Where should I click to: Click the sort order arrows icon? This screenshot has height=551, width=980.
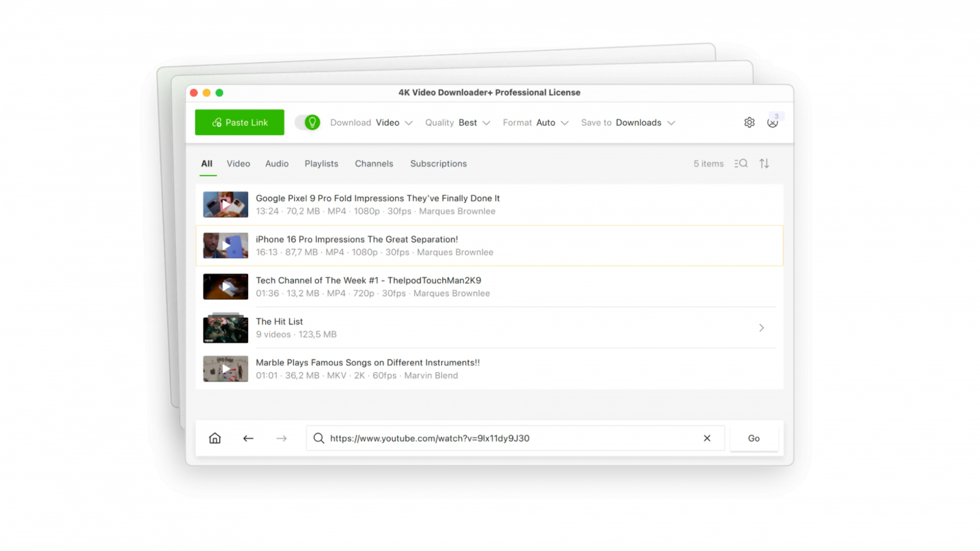[x=764, y=163]
